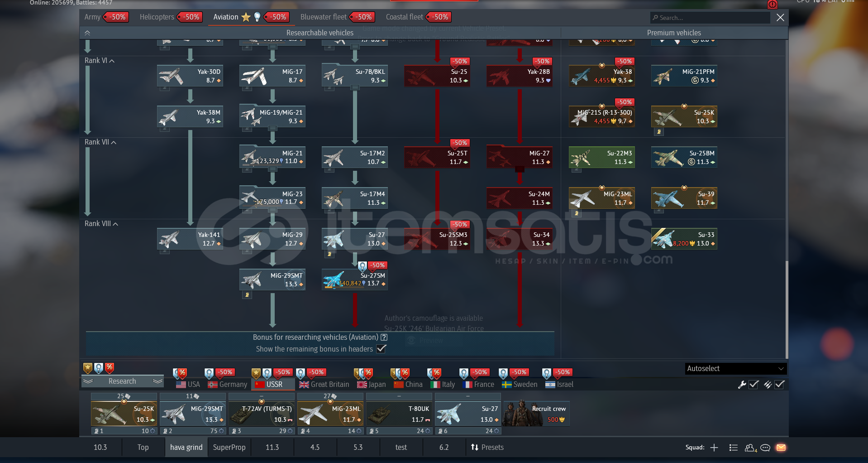Select the Su-27SM researching aircraft card
Image resolution: width=868 pixels, height=463 pixels.
click(x=355, y=280)
